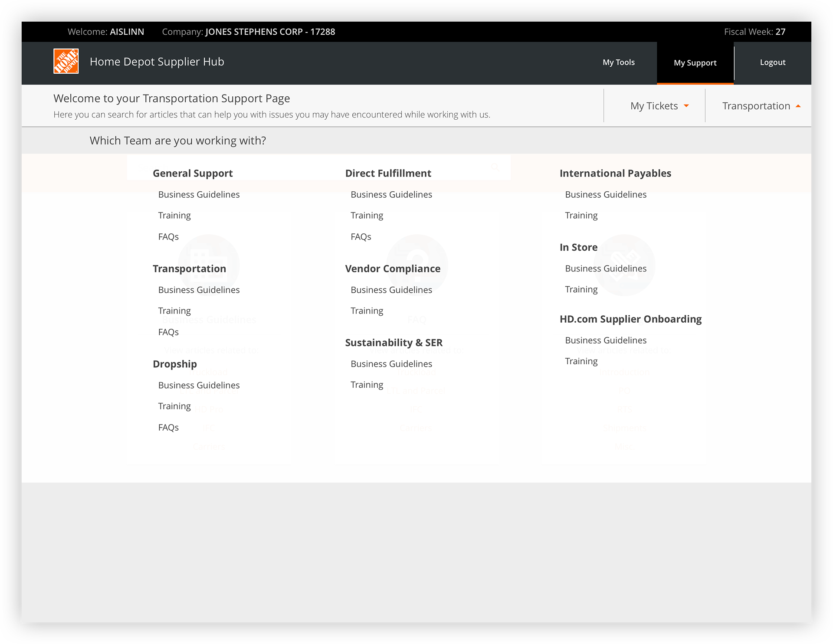This screenshot has width=833, height=644.
Task: Select the Vendor Compliance heading
Action: 393,269
